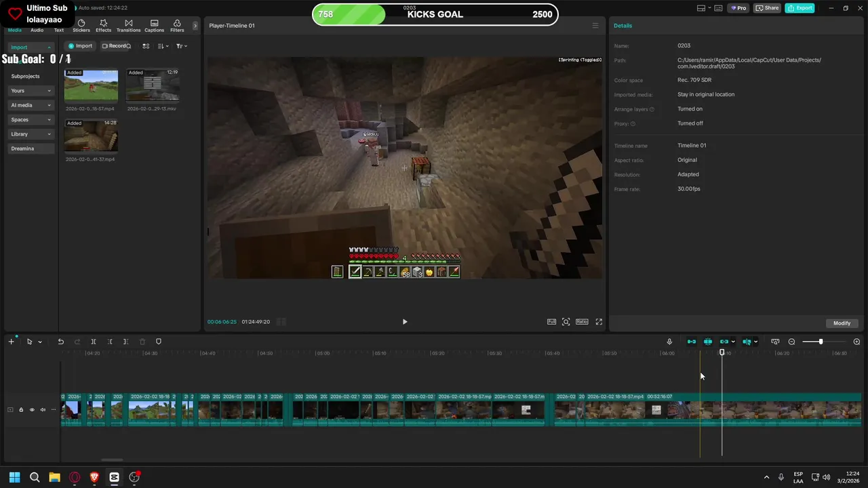Add a new track with plus icon

tap(11, 342)
